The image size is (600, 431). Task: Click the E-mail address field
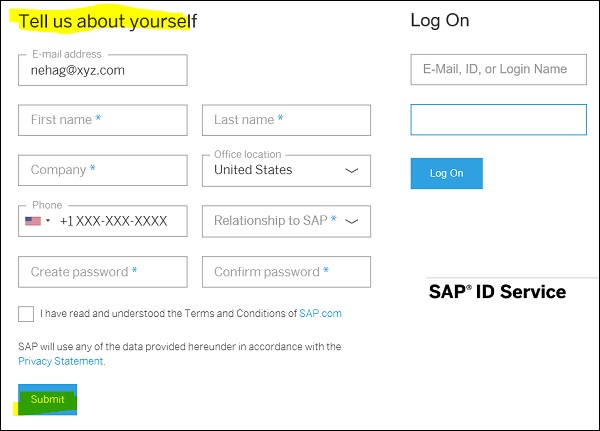tap(102, 70)
